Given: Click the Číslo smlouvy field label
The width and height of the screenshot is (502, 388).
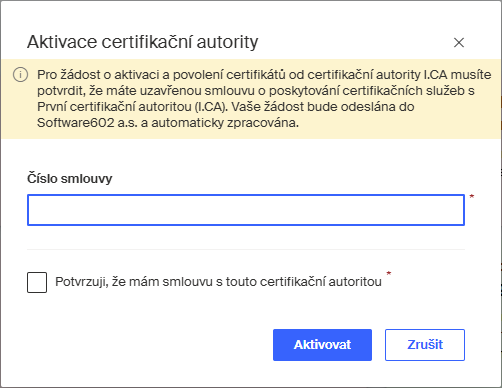Looking at the screenshot, I should click(70, 179).
